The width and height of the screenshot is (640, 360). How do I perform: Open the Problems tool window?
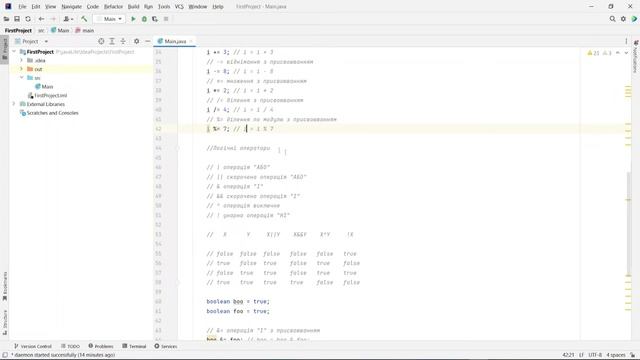101,346
